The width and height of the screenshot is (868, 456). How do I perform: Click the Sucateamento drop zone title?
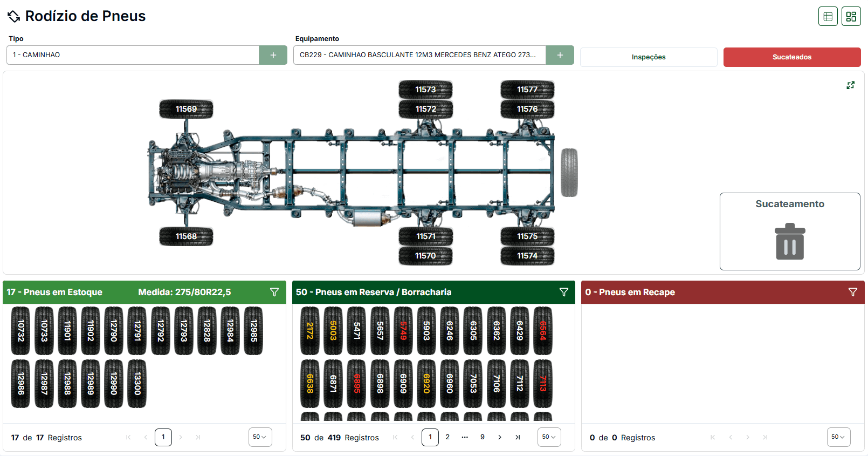tap(790, 204)
